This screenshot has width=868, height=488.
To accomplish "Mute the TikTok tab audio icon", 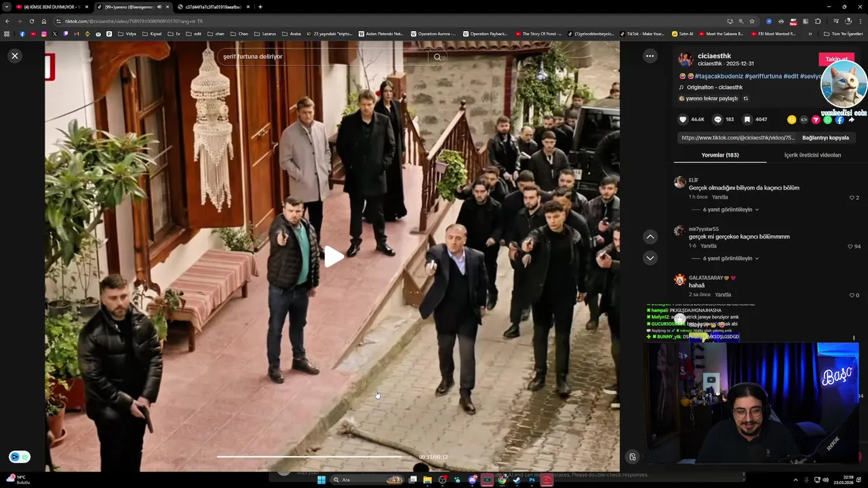I will [159, 7].
